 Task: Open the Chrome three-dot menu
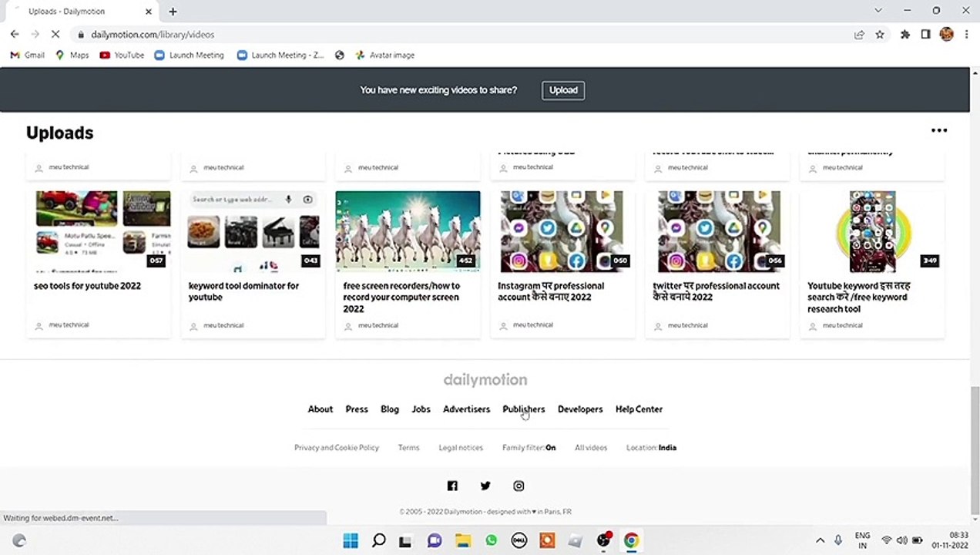coord(967,35)
